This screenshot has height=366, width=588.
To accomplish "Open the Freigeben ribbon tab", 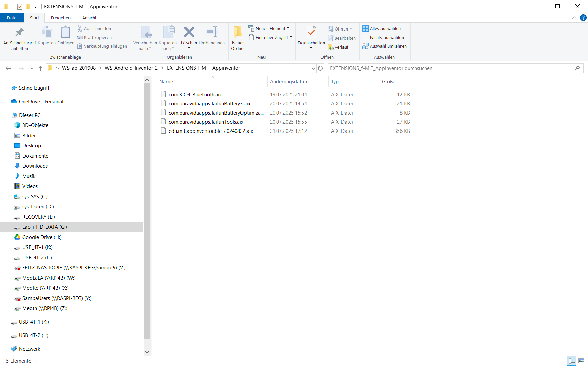I will tap(61, 18).
